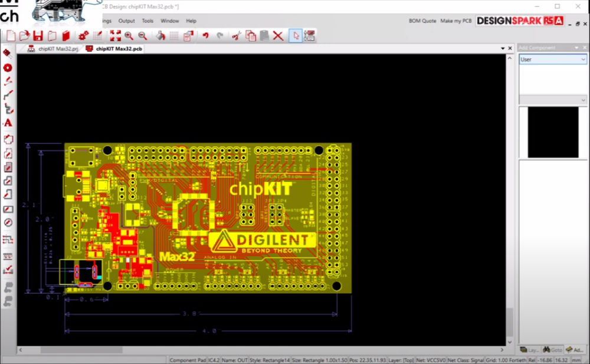Delete selection with the red X icon
This screenshot has height=364, width=590.
(x=278, y=36)
